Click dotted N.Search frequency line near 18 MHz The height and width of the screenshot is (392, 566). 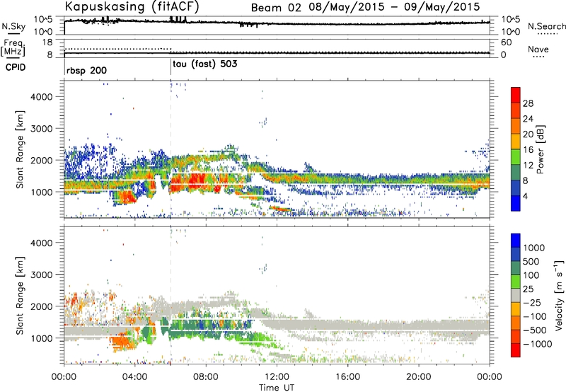click(x=117, y=49)
